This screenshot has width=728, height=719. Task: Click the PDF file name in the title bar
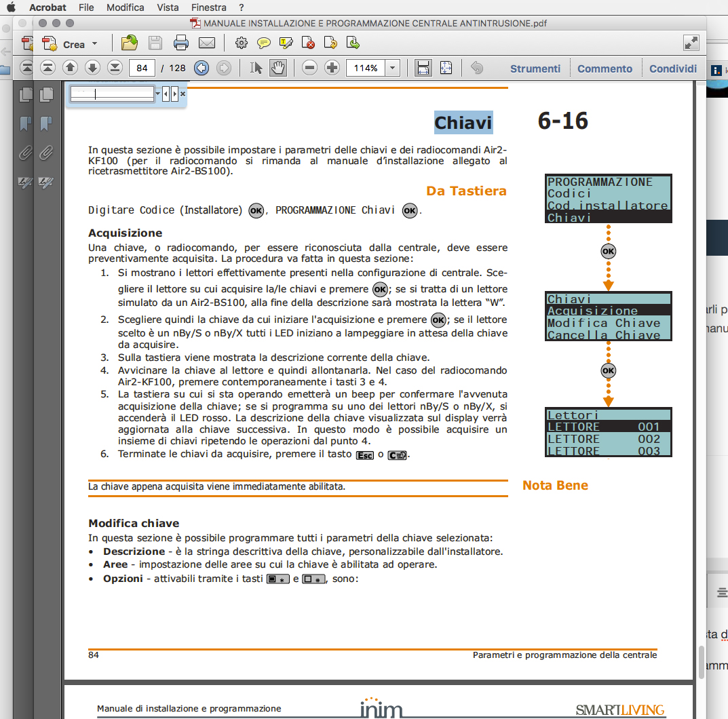(x=375, y=23)
